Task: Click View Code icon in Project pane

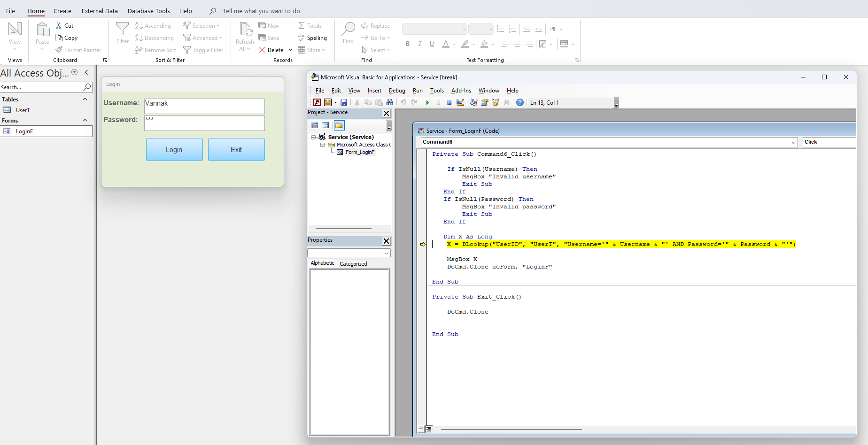Action: coord(315,125)
